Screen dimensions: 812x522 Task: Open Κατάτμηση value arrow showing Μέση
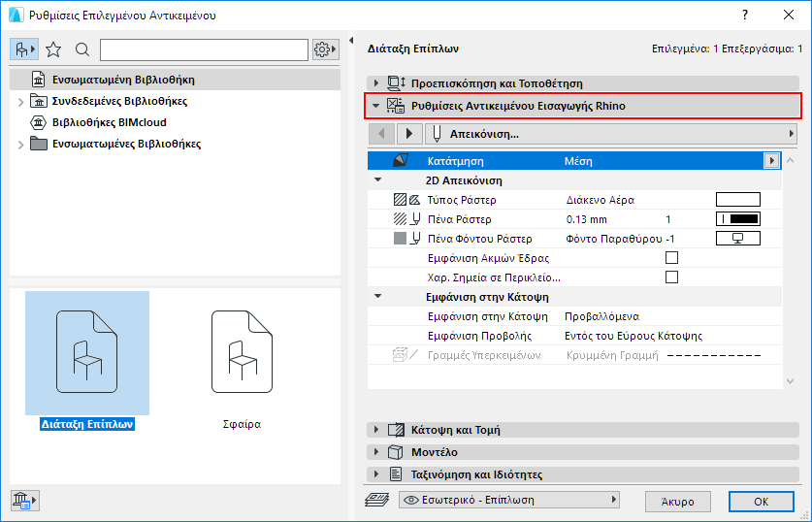(x=771, y=160)
